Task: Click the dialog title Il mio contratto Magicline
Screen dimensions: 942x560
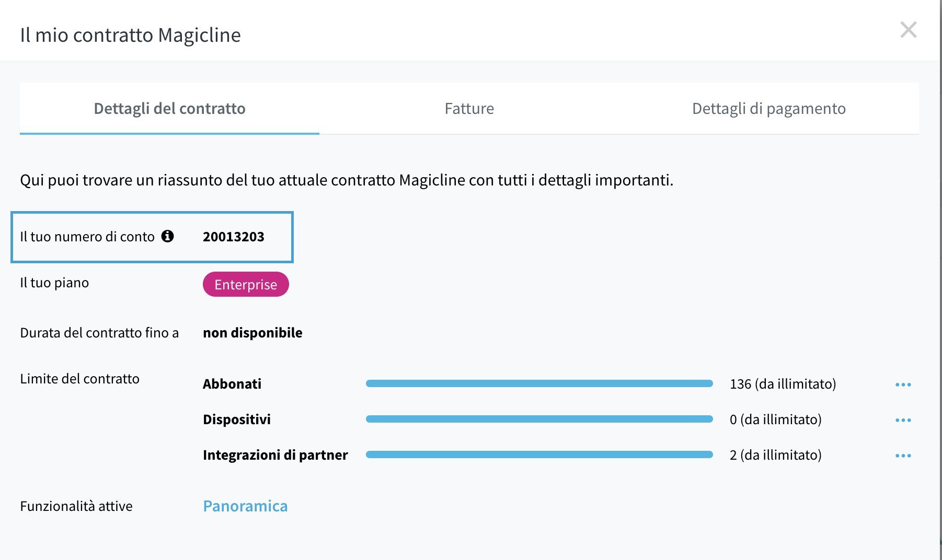Action: tap(130, 35)
